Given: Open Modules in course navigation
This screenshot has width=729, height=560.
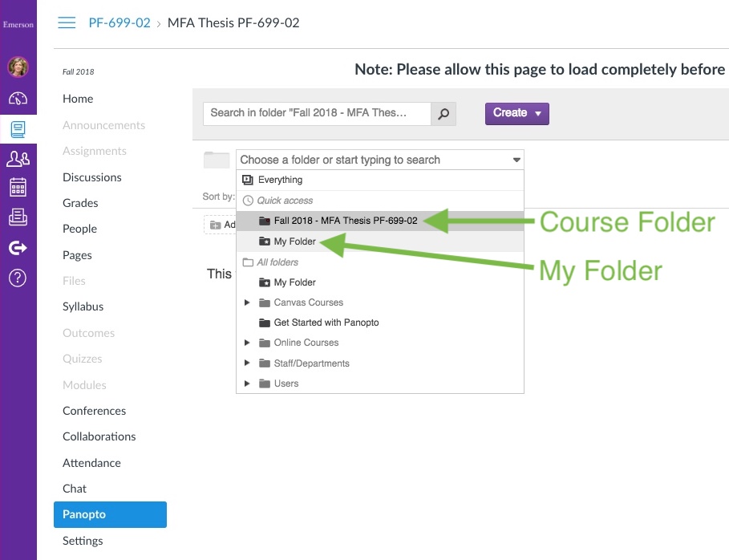Looking at the screenshot, I should pyautogui.click(x=84, y=385).
